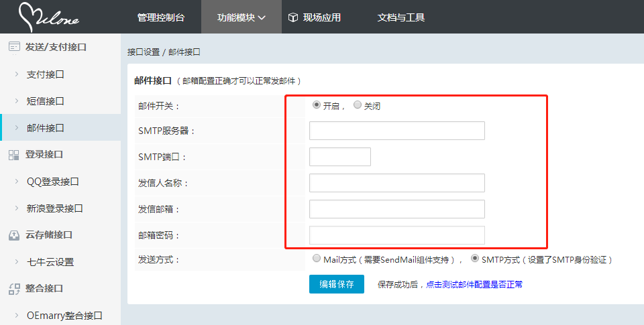Select 邮件接口 in the sidebar

[45, 128]
